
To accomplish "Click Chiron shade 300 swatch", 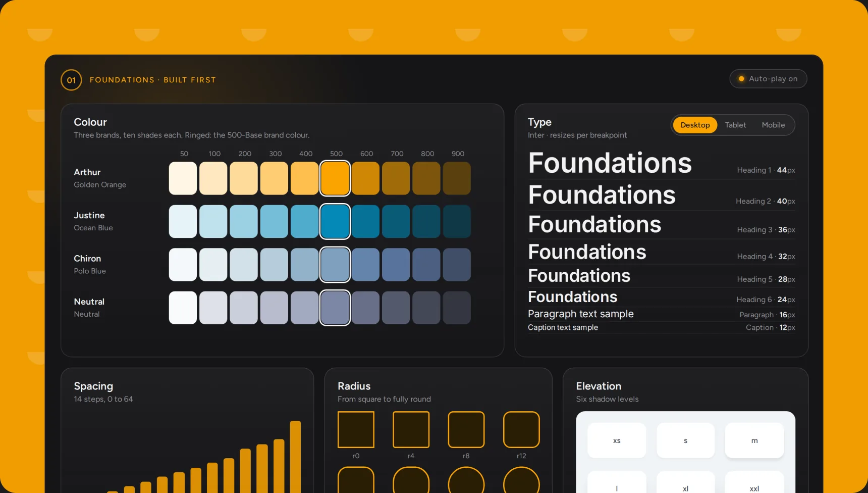I will click(x=274, y=265).
